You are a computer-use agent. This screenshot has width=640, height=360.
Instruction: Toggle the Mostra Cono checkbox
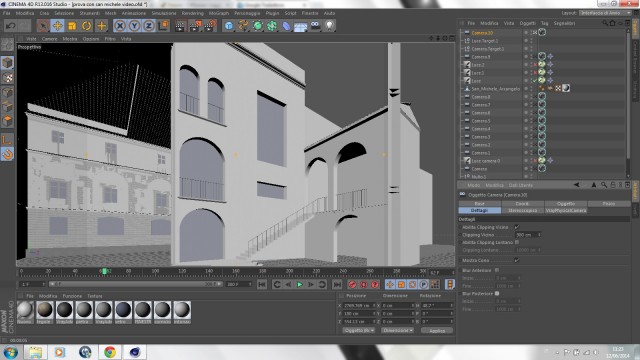point(517,260)
